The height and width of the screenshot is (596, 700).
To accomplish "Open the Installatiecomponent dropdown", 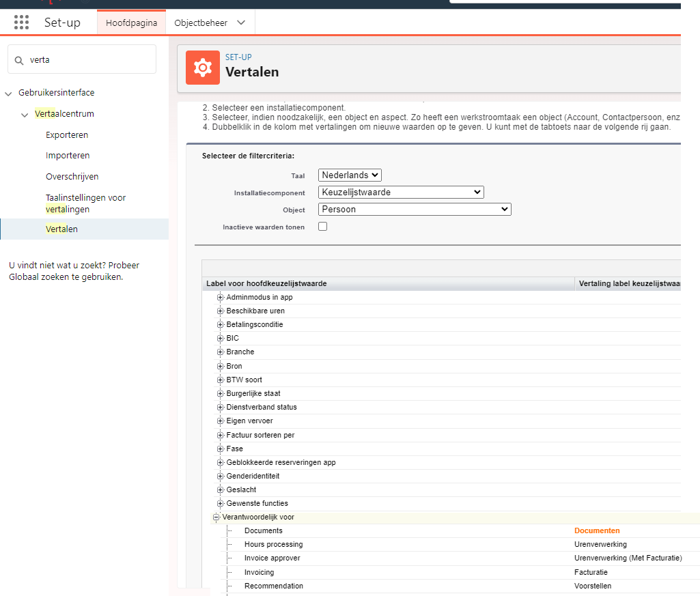I will 401,193.
